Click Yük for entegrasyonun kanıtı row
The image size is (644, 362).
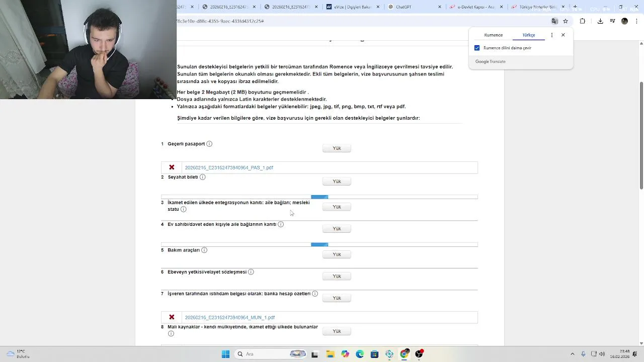337,207
